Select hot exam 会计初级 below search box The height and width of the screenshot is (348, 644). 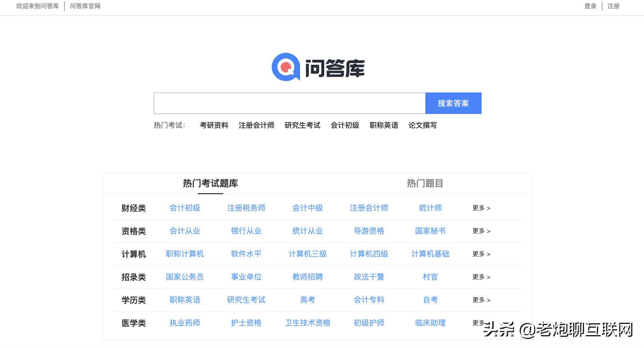345,125
